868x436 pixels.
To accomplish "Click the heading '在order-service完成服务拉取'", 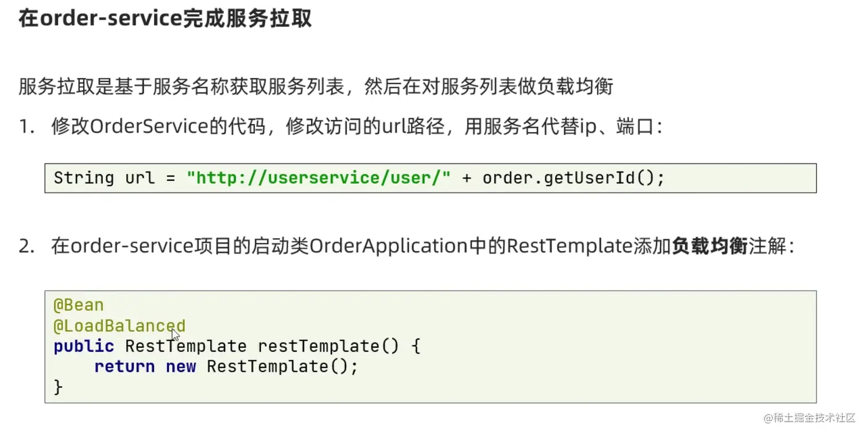I will point(165,18).
